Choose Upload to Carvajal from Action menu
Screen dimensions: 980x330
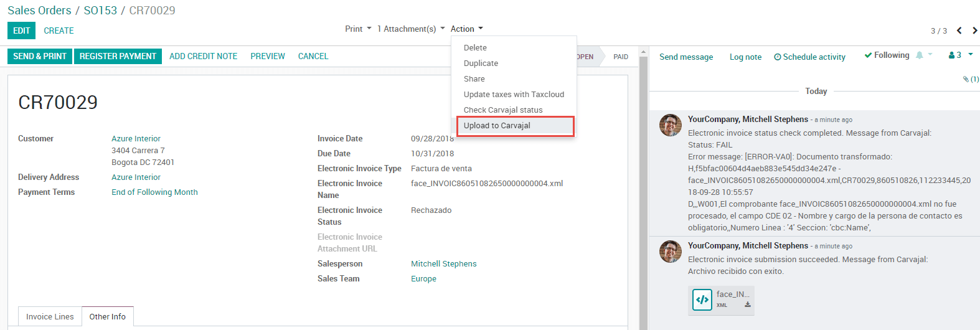(x=497, y=126)
